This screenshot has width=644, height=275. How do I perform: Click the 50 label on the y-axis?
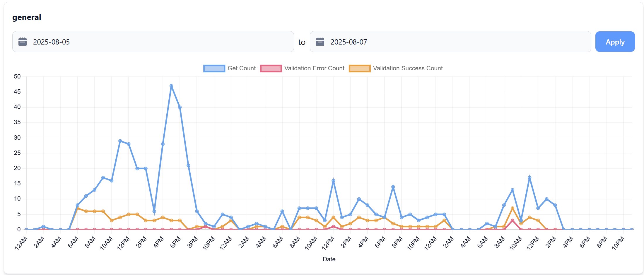pyautogui.click(x=17, y=76)
